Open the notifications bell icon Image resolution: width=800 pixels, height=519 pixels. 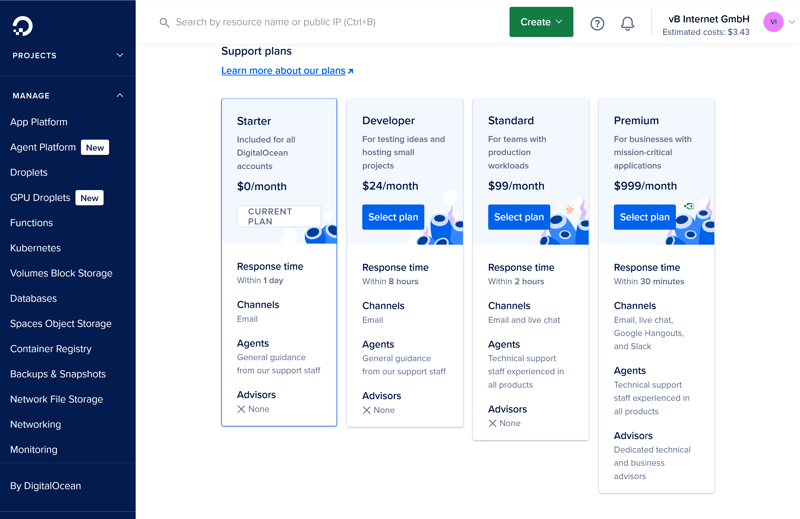628,23
